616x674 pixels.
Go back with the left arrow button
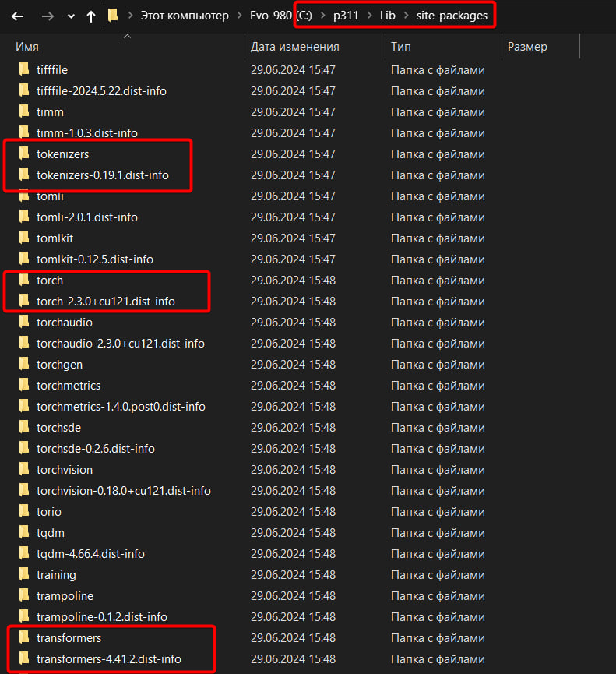(x=18, y=16)
